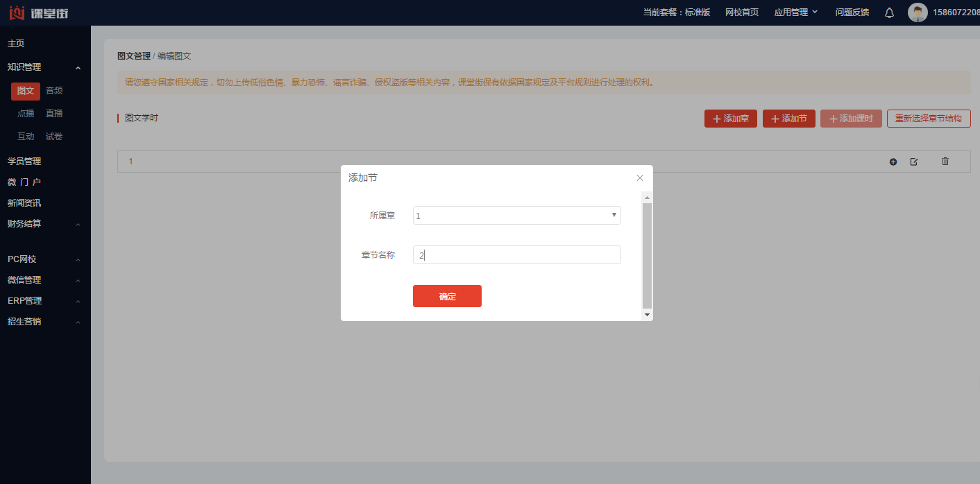
Task: Open 网校首页 link in header
Action: point(741,12)
